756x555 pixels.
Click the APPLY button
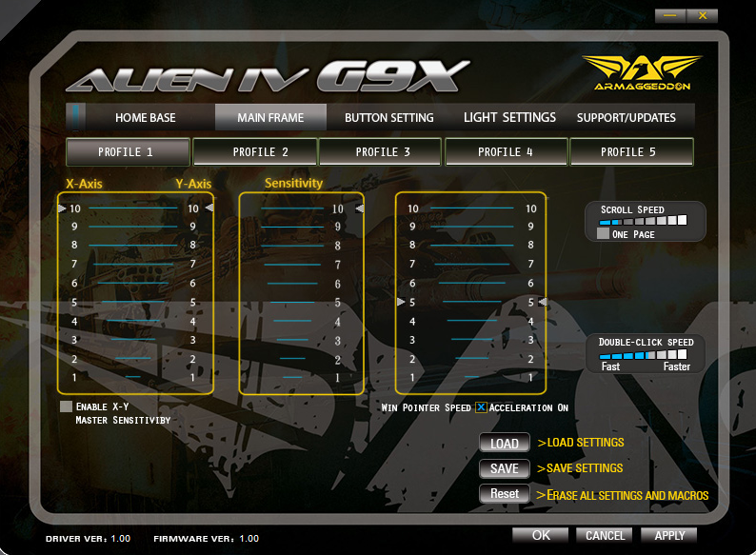(x=669, y=535)
